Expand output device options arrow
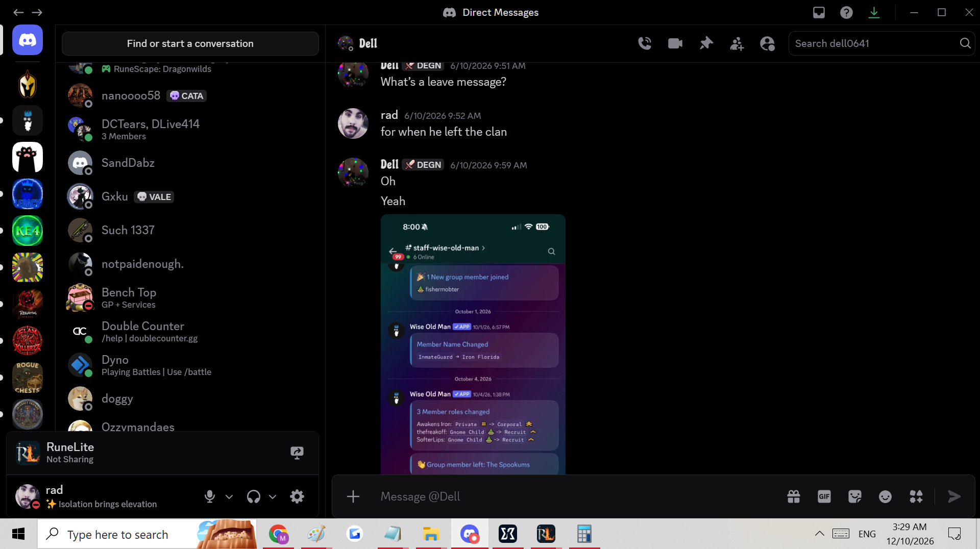Image resolution: width=980 pixels, height=549 pixels. [x=273, y=496]
